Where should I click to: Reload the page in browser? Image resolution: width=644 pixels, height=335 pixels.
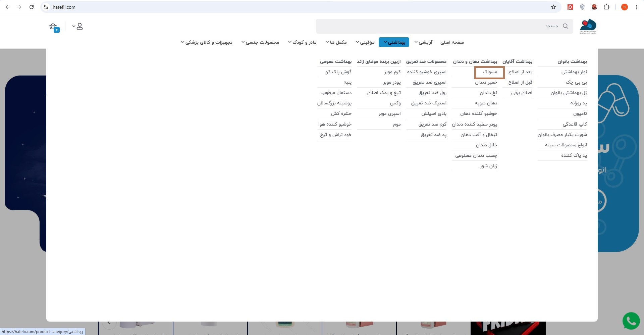click(32, 7)
